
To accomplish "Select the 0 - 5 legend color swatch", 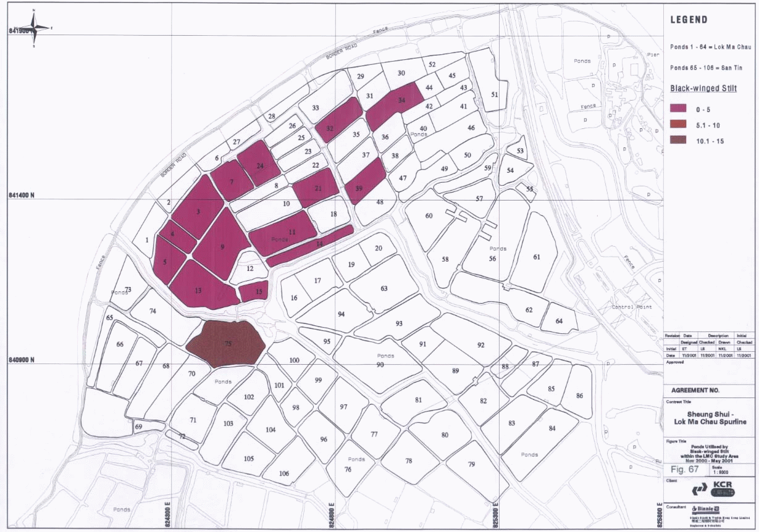I will point(679,109).
